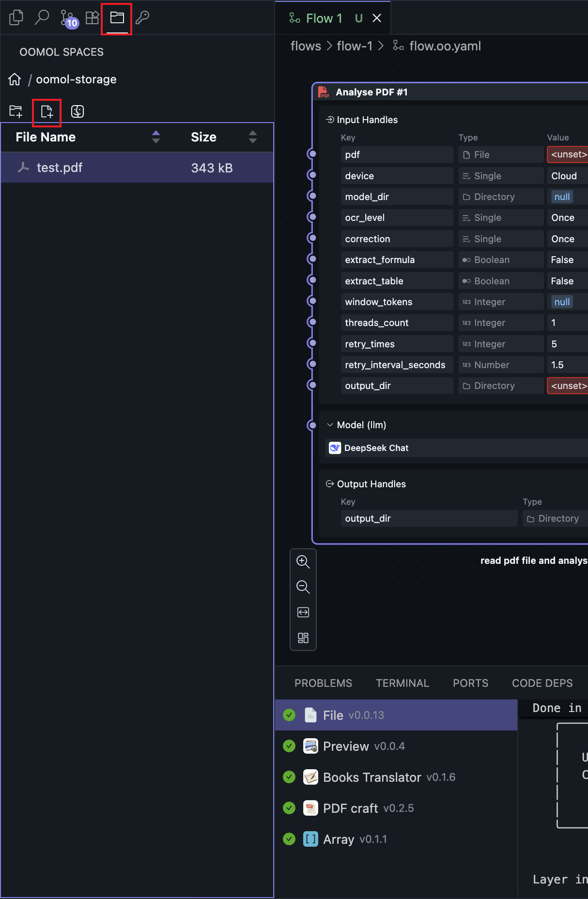Click the flow-1 breadcrumb link
588x899 pixels.
pos(355,46)
